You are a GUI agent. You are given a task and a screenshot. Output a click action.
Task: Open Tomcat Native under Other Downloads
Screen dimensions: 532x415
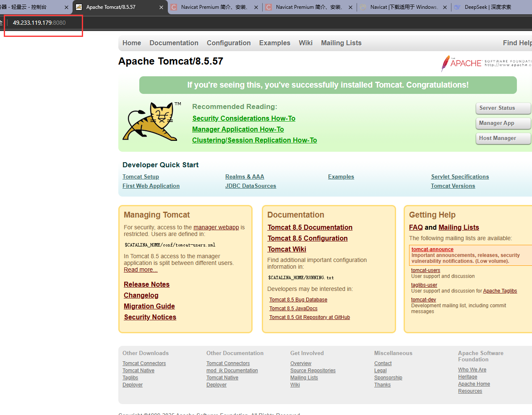tap(138, 371)
